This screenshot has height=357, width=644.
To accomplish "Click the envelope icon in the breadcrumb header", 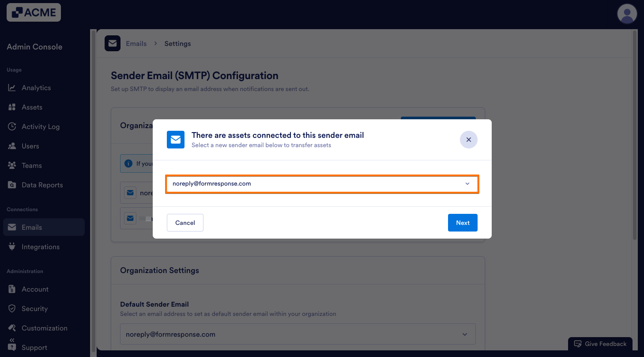I will pyautogui.click(x=113, y=43).
